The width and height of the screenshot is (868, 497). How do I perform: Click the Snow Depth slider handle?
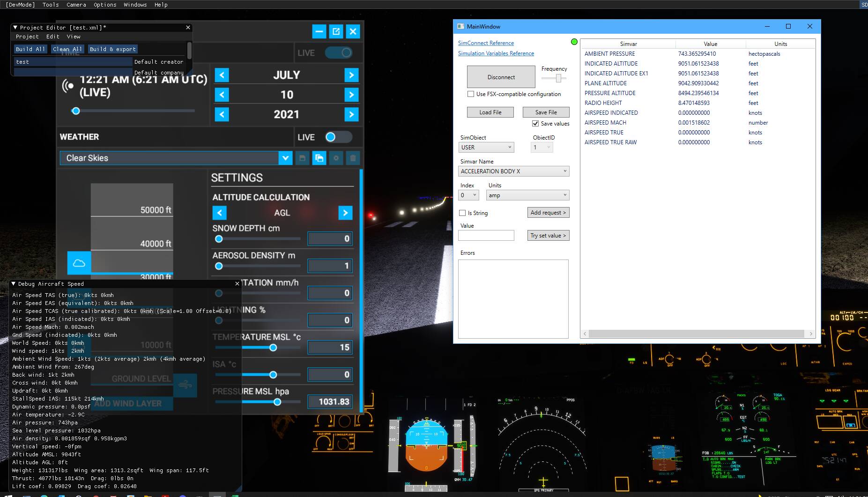219,239
